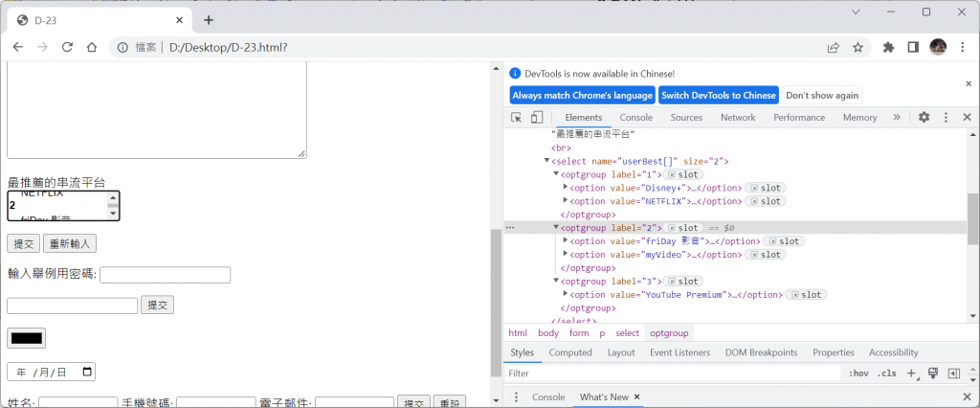Click slot badge on myVideo option
Screen dimensions: 980x408
(x=766, y=254)
